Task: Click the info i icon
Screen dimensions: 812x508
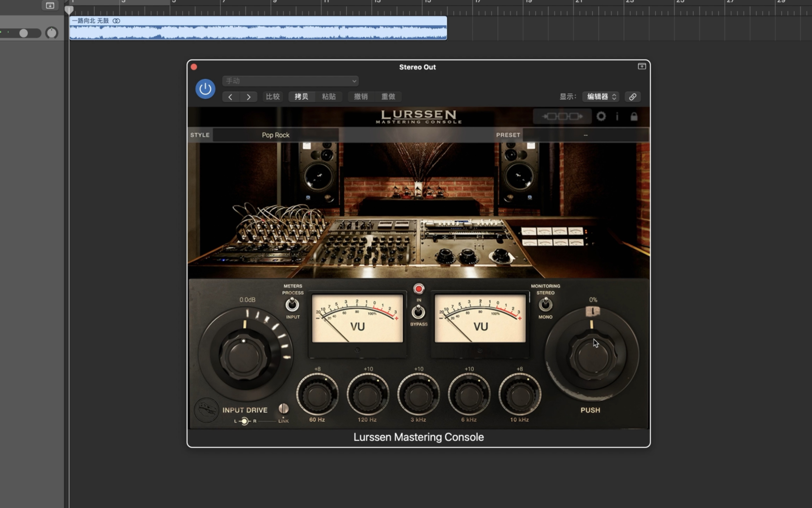Action: (617, 116)
